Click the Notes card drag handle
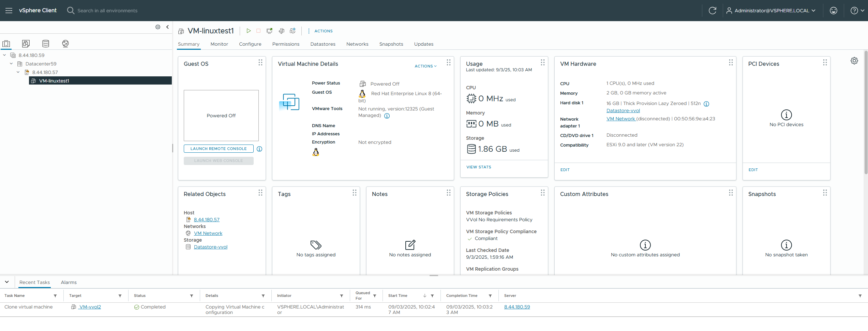Image resolution: width=868 pixels, height=331 pixels. (x=449, y=193)
